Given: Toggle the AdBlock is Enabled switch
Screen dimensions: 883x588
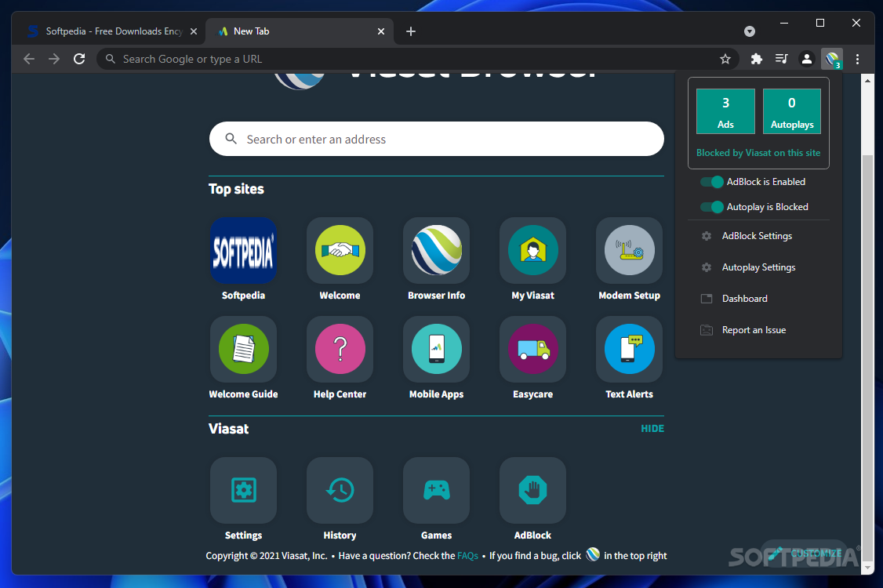Looking at the screenshot, I should [x=712, y=182].
